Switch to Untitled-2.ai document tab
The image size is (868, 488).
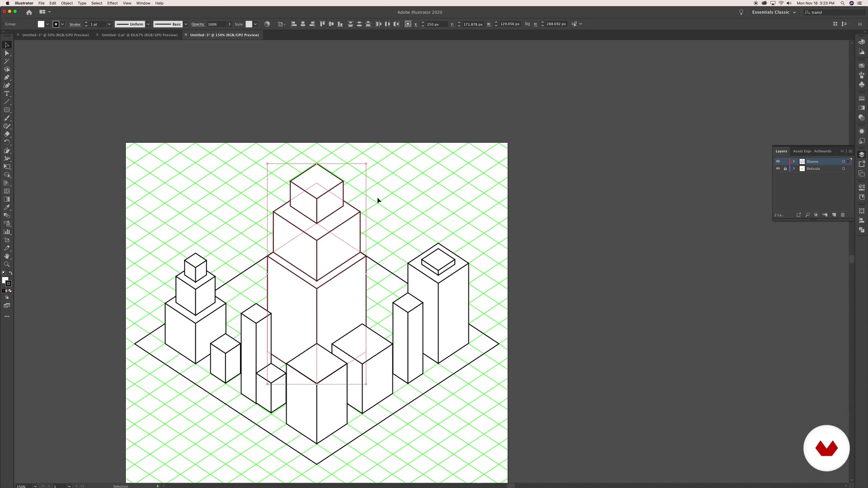pyautogui.click(x=139, y=35)
